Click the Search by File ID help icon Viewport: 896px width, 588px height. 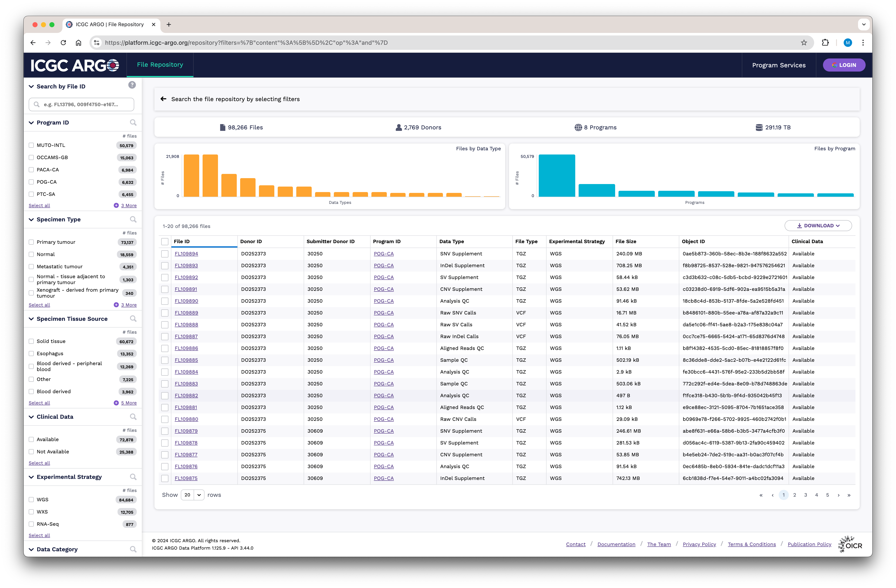(x=132, y=85)
